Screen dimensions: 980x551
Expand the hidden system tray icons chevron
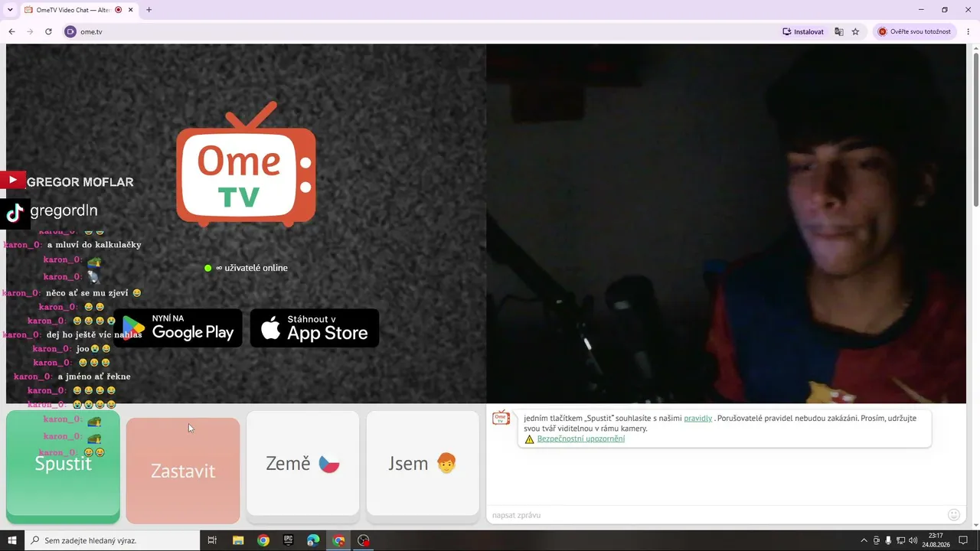[864, 540]
